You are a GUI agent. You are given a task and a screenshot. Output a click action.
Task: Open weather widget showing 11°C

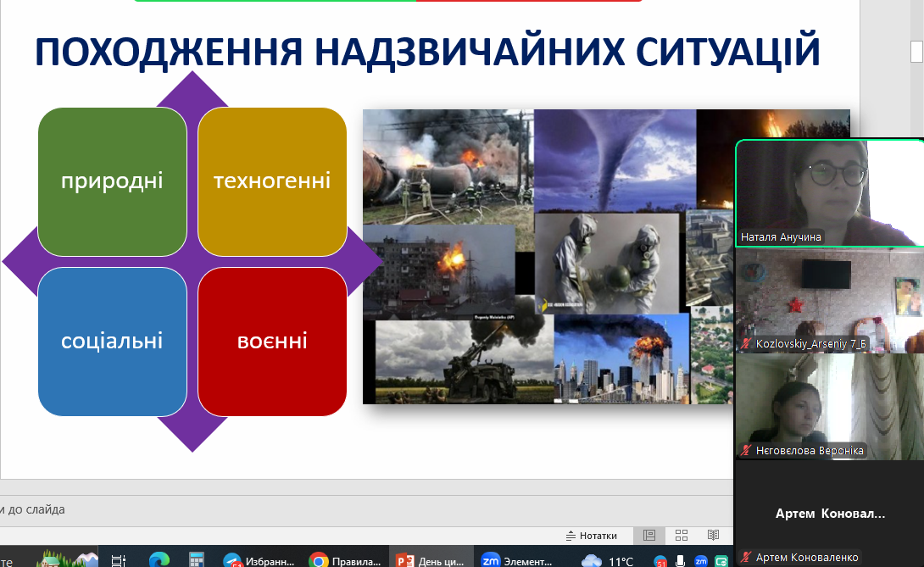[x=607, y=561]
